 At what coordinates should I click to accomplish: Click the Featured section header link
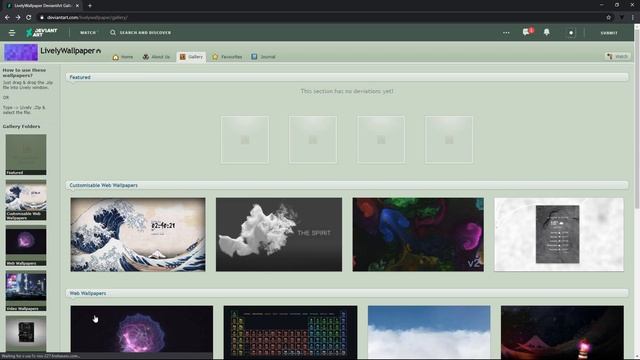point(80,77)
